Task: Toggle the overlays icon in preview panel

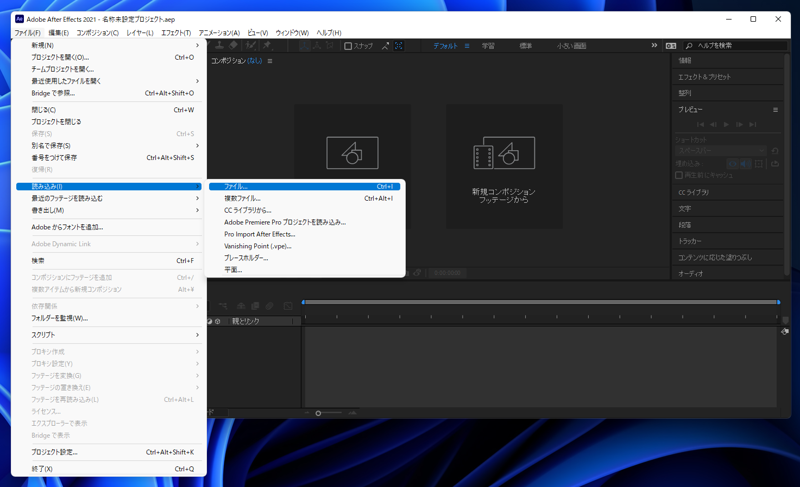Action: 759,164
